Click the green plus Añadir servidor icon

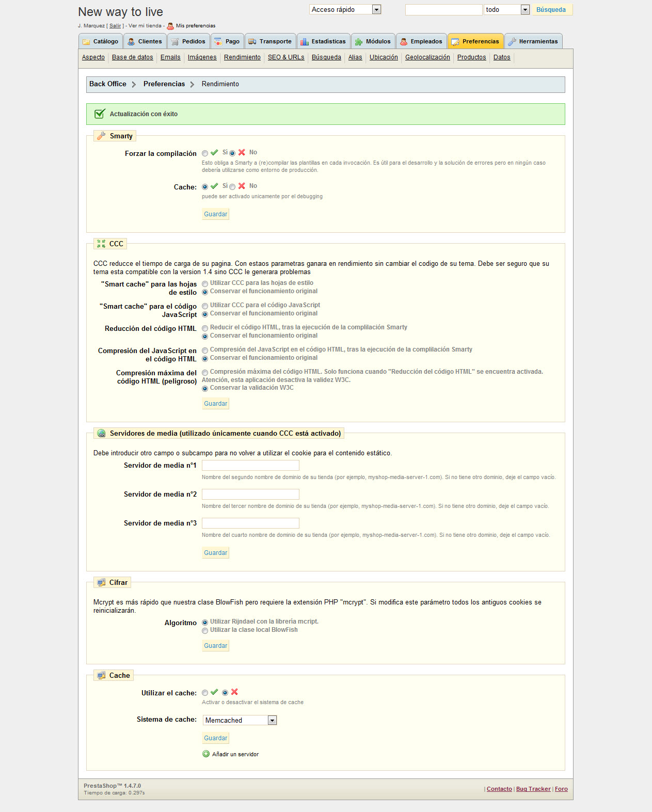click(206, 754)
